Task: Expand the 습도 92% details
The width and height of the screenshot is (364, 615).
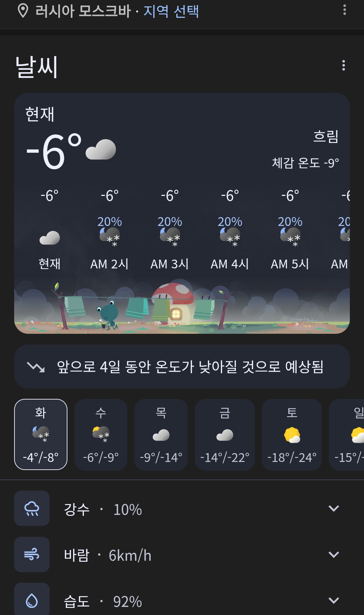Action: [333, 600]
